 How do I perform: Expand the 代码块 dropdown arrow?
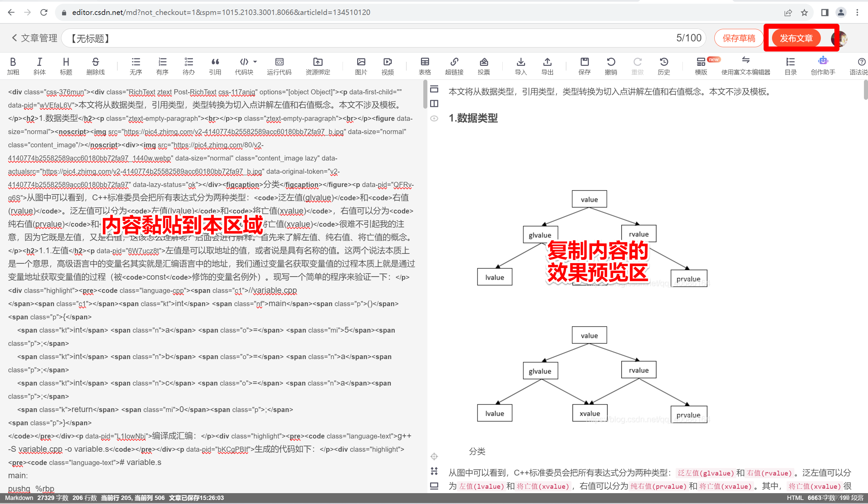(x=255, y=62)
